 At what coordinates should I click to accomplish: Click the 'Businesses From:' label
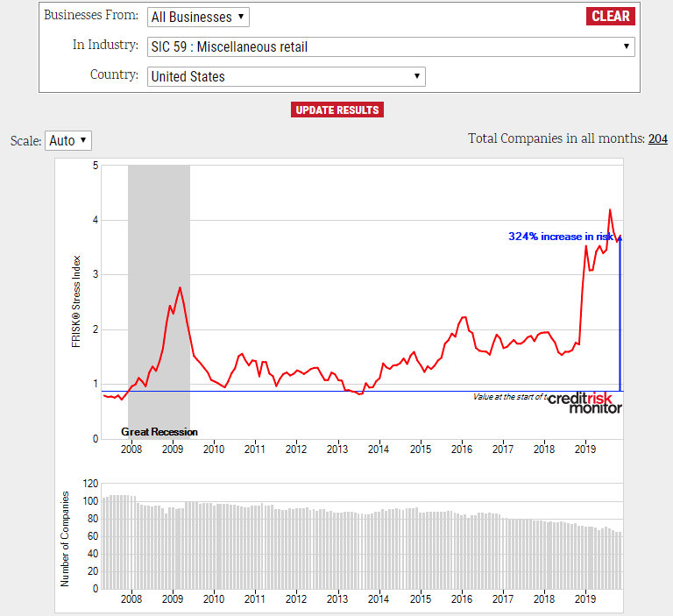[x=91, y=15]
